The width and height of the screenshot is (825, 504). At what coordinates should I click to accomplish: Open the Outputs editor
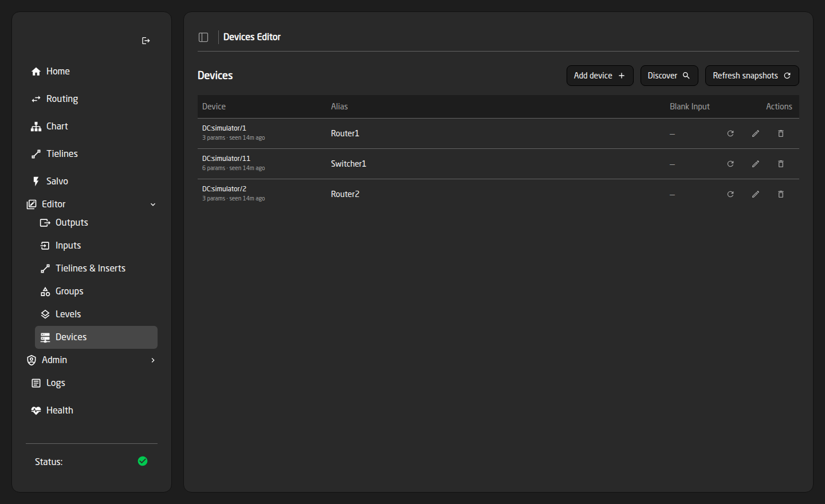tap(96, 223)
